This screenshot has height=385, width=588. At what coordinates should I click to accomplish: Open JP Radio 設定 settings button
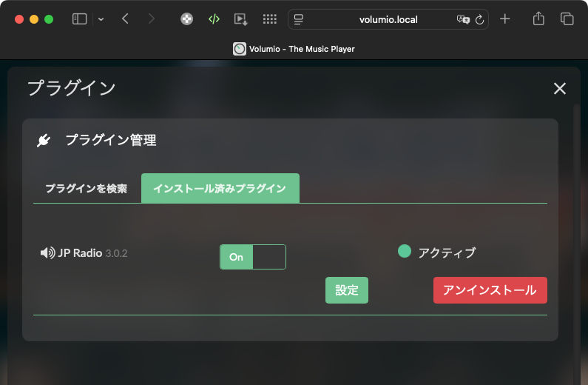coord(346,290)
